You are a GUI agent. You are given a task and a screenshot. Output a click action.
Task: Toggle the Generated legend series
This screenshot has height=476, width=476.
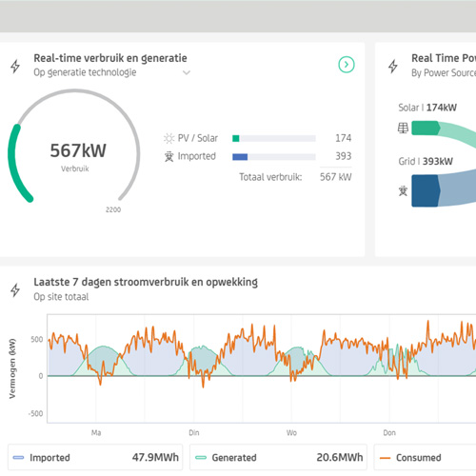pyautogui.click(x=278, y=457)
